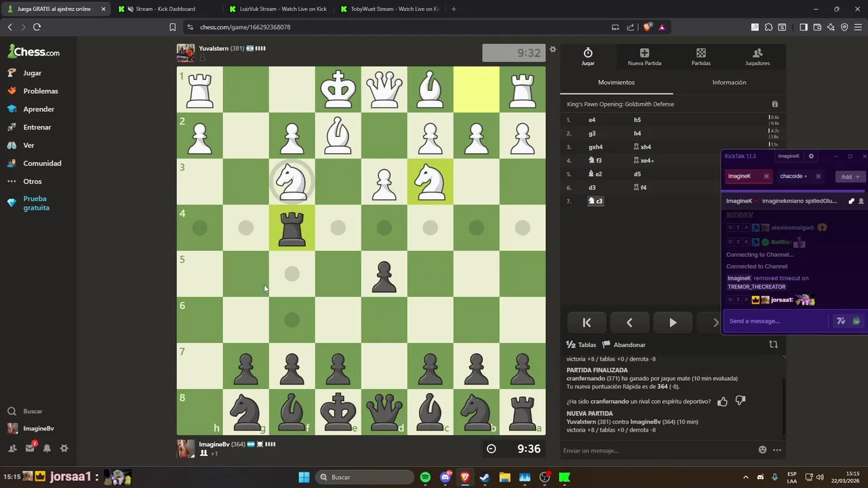Open the Partidas chessboard tab
Viewport: 868px width, 488px height.
click(x=701, y=57)
